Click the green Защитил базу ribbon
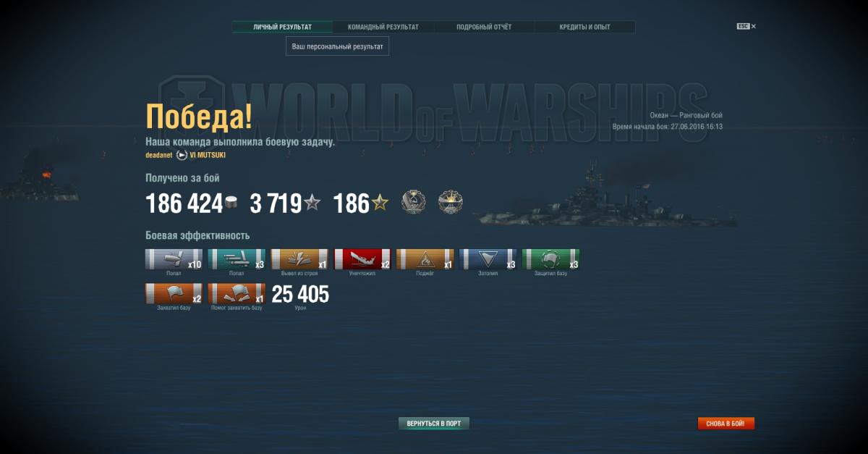 tap(551, 259)
